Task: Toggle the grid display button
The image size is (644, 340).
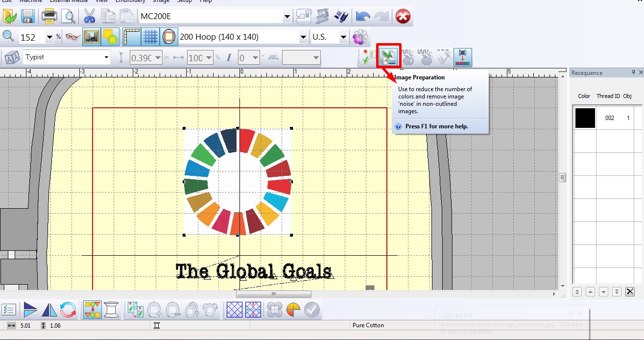Action: coord(150,37)
